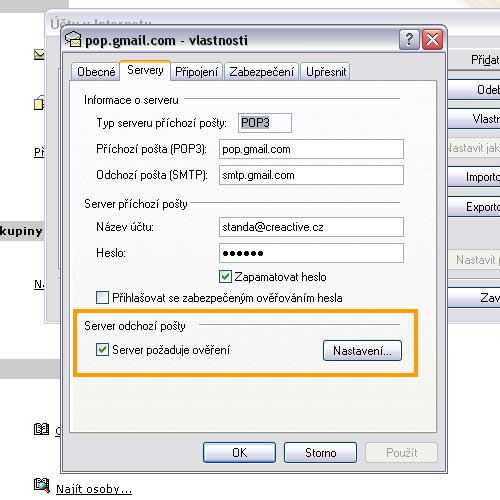
Task: Open outgoing server Nastavení button
Action: pos(362,350)
